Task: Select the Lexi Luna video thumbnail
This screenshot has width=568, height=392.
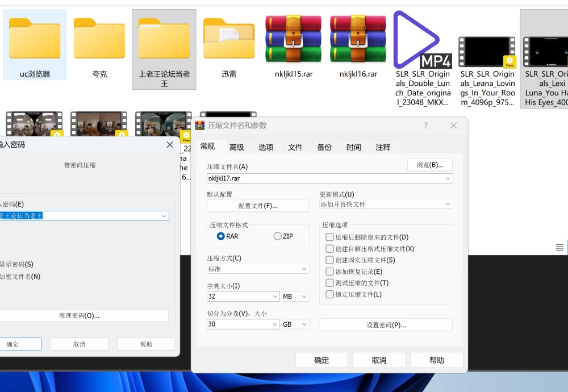Action: coord(546,52)
